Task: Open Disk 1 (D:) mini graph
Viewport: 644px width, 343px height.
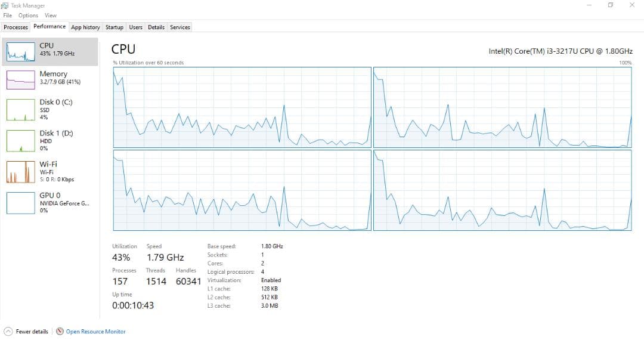Action: [x=20, y=141]
